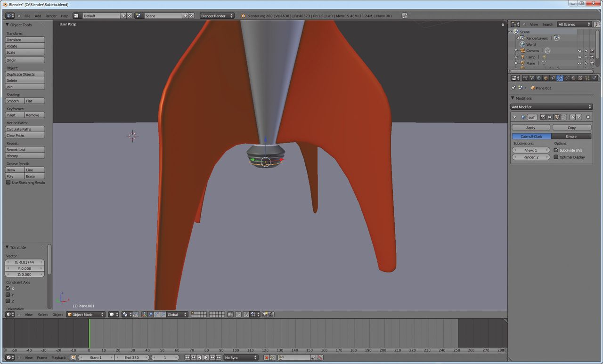The image size is (603, 364).
Task: Collapse the surf modifier panel arrow
Action: (x=514, y=117)
